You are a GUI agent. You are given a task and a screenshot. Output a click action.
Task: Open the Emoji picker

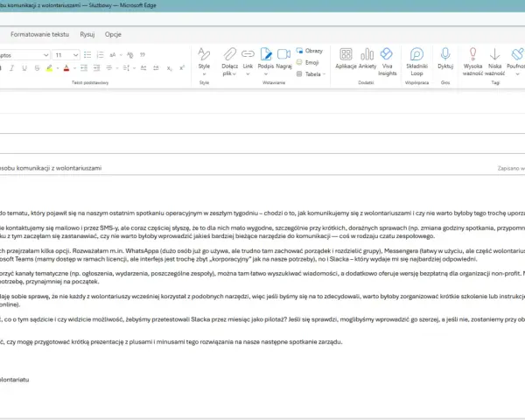(x=308, y=62)
